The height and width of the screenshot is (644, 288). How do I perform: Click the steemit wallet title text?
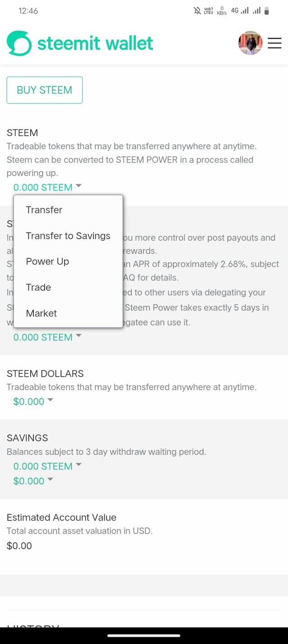coord(95,44)
